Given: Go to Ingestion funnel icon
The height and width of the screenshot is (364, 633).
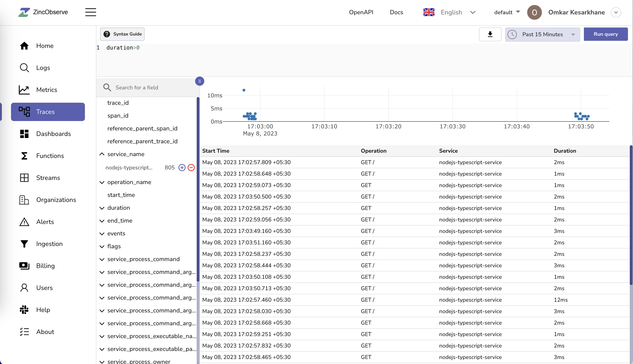Looking at the screenshot, I should [24, 244].
